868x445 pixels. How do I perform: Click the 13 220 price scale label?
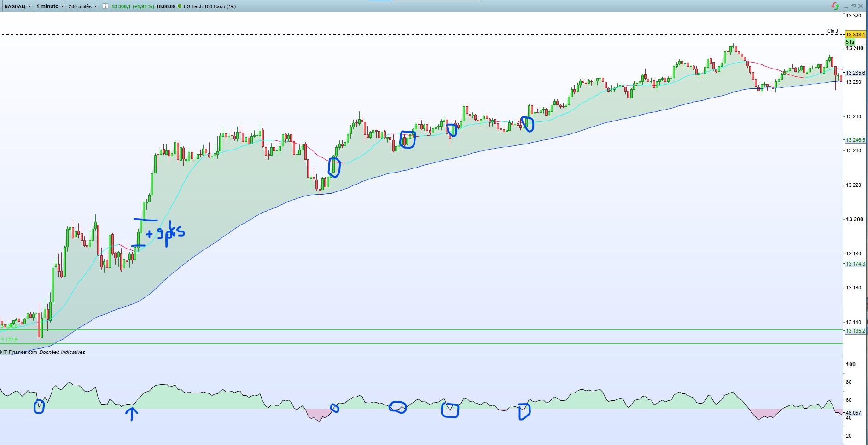(853, 185)
